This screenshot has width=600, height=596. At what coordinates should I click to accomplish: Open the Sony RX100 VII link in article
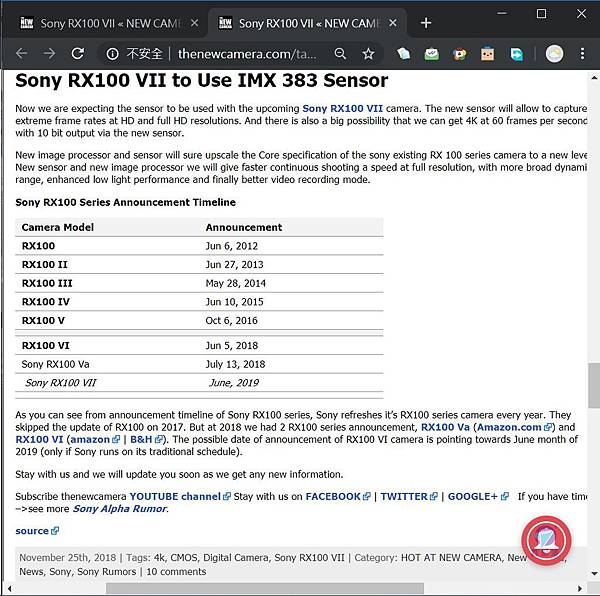pyautogui.click(x=342, y=109)
